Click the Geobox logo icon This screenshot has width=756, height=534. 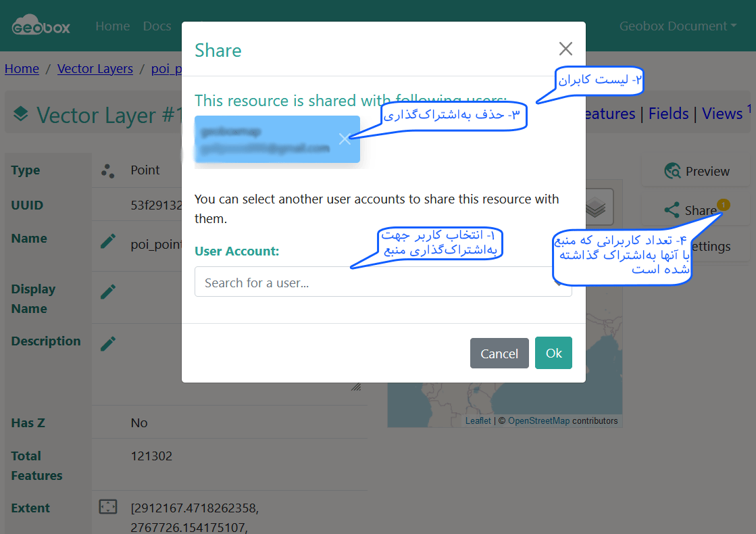(41, 24)
